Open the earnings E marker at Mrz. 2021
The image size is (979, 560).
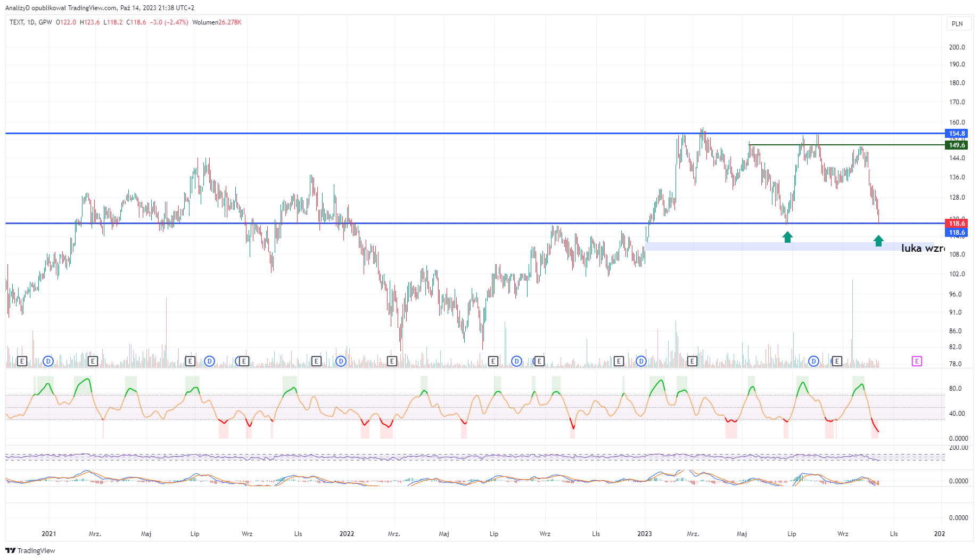click(x=93, y=361)
